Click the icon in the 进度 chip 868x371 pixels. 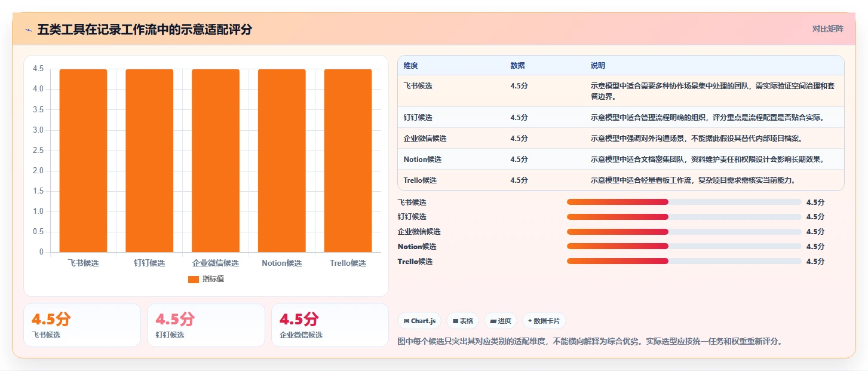click(x=493, y=321)
